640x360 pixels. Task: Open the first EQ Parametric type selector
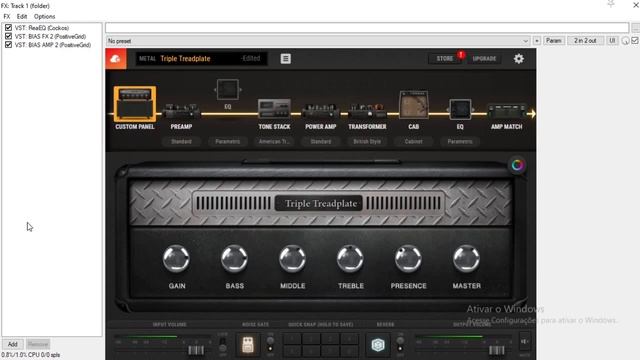pyautogui.click(x=227, y=142)
